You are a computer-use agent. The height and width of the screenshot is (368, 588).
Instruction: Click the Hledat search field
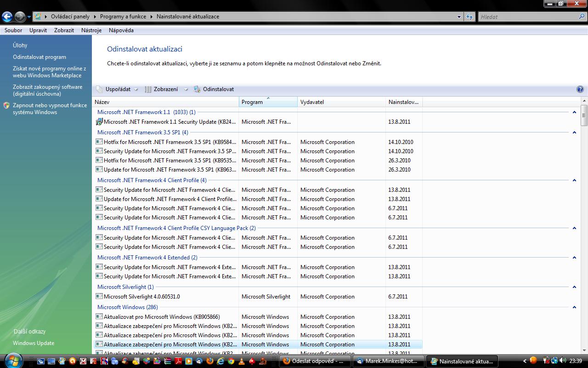(x=528, y=17)
